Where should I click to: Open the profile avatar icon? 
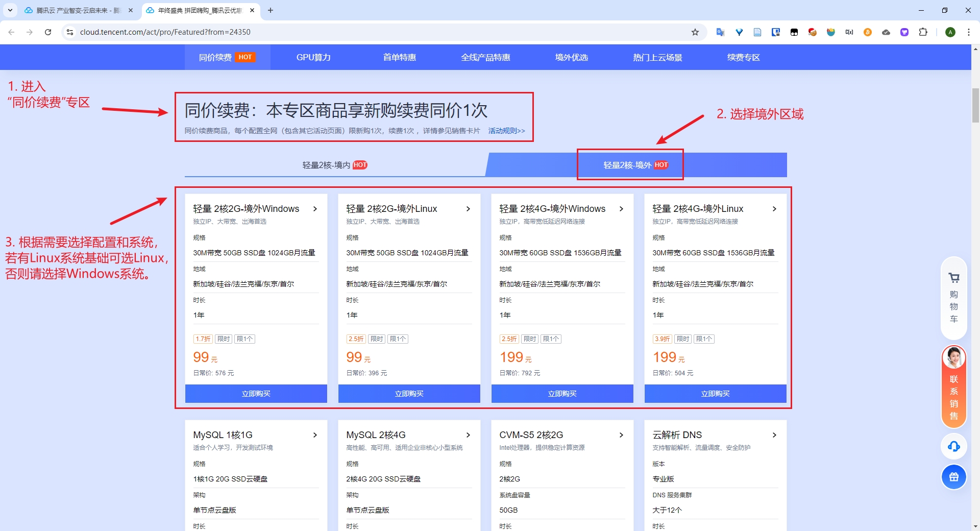[950, 32]
